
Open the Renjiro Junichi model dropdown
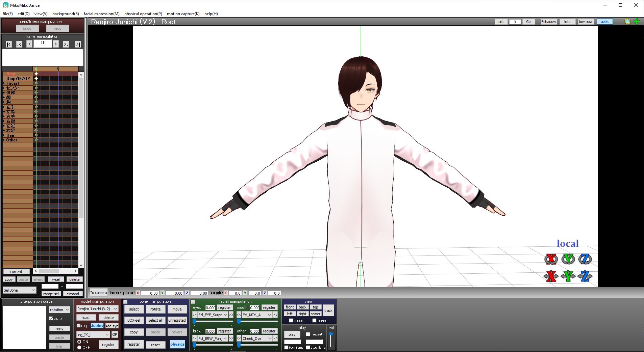(x=97, y=308)
